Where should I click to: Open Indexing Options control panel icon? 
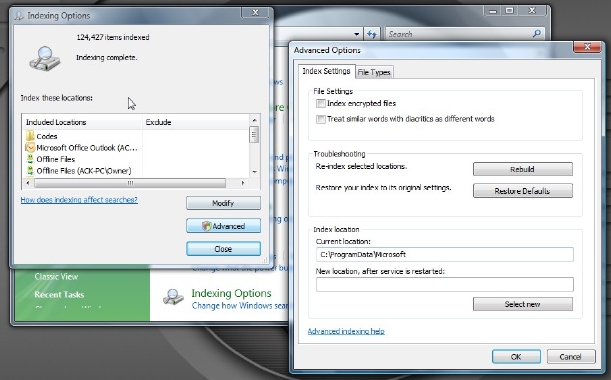(173, 297)
